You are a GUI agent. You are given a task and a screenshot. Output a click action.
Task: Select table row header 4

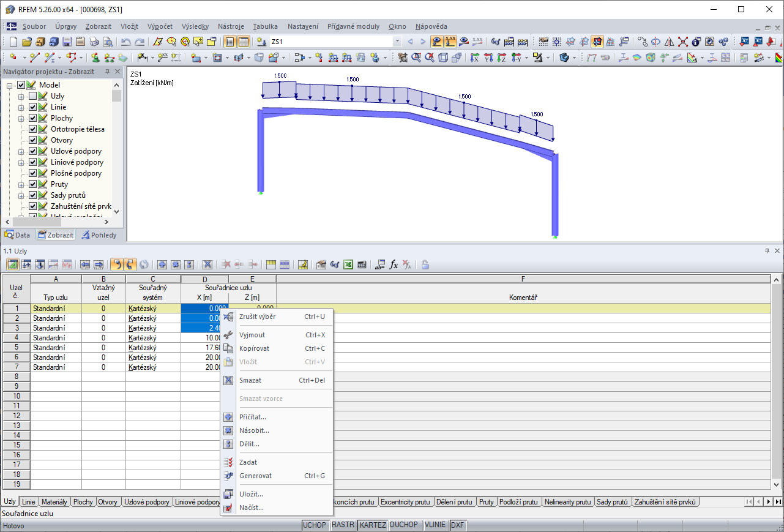[17, 338]
